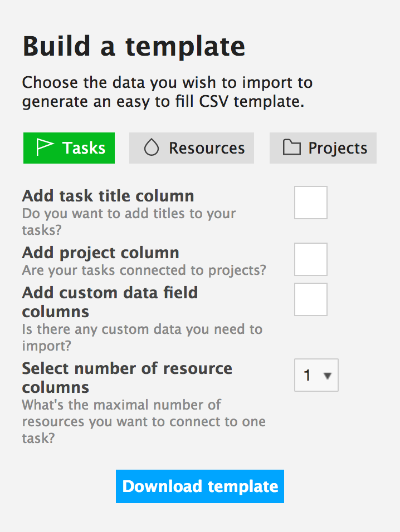Click the flag icon on Tasks tab
Viewport: 400px width, 532px height.
coord(45,147)
